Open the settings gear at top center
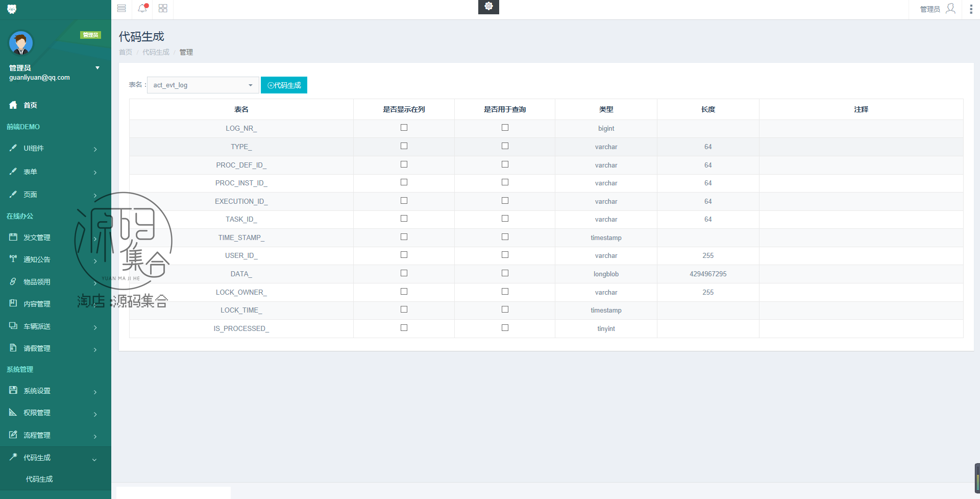Image resolution: width=980 pixels, height=499 pixels. 488,7
